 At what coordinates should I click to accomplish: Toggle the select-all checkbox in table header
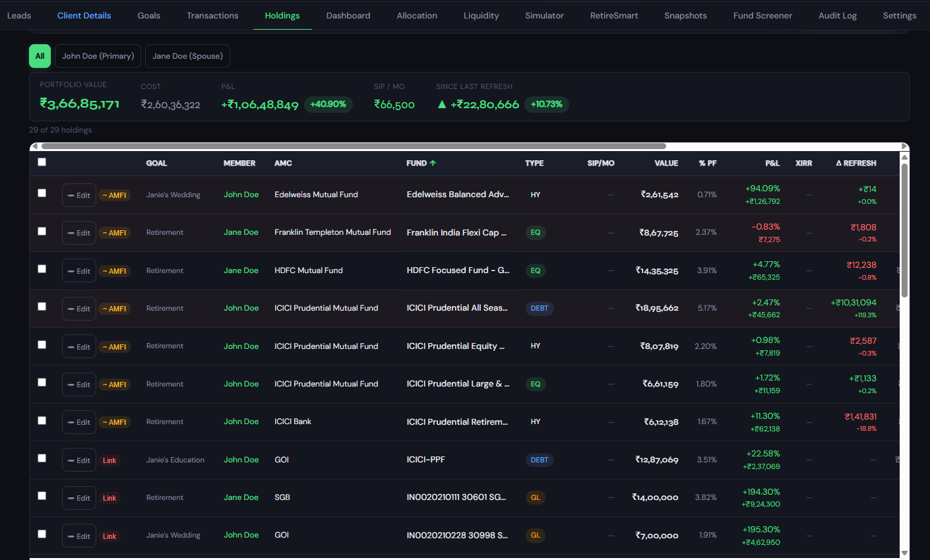tap(42, 162)
